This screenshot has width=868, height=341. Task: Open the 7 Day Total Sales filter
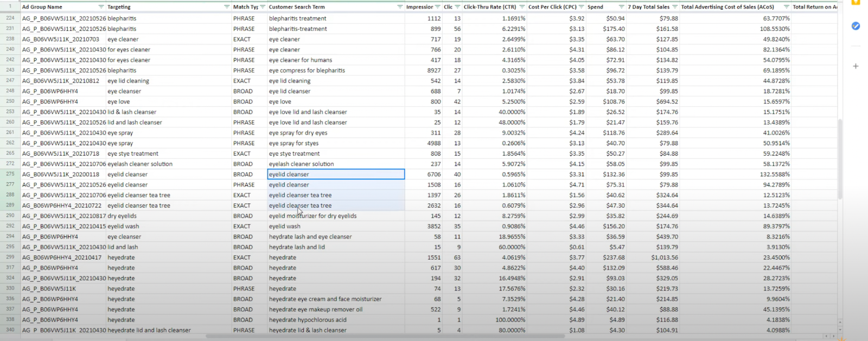[675, 7]
